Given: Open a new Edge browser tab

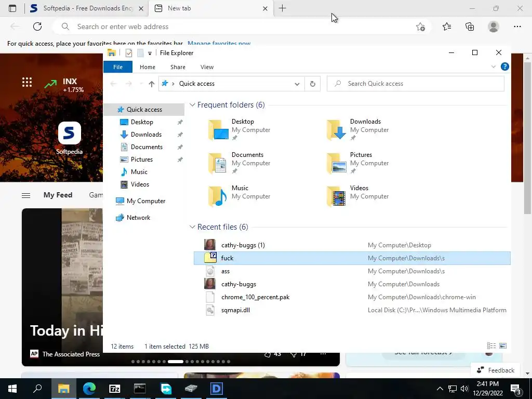Looking at the screenshot, I should [282, 8].
